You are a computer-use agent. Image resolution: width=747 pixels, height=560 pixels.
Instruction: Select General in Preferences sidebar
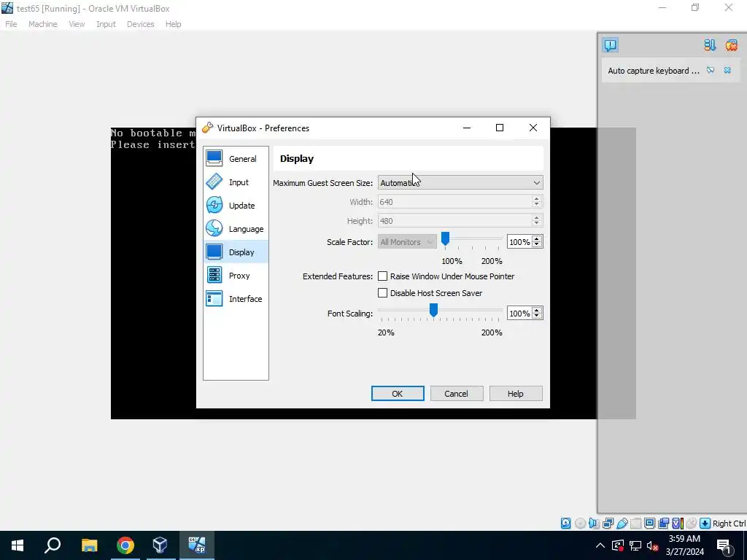pos(236,158)
